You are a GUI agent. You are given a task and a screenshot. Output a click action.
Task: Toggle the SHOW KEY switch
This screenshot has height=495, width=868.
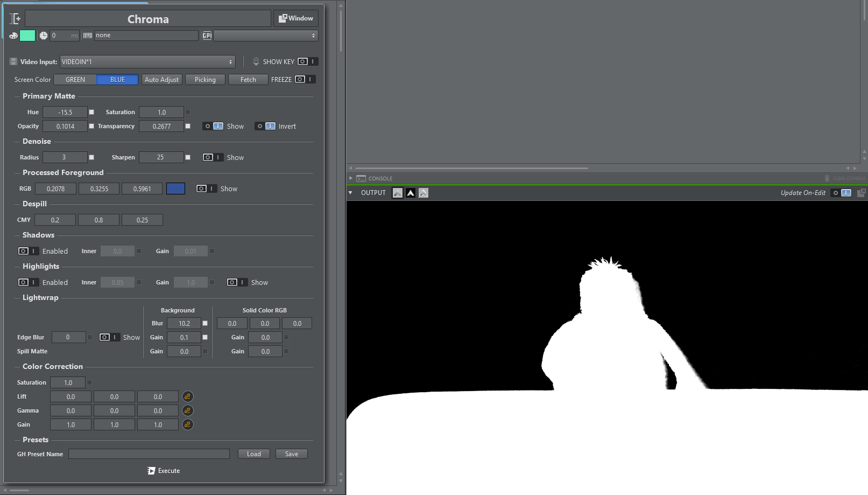pos(308,61)
